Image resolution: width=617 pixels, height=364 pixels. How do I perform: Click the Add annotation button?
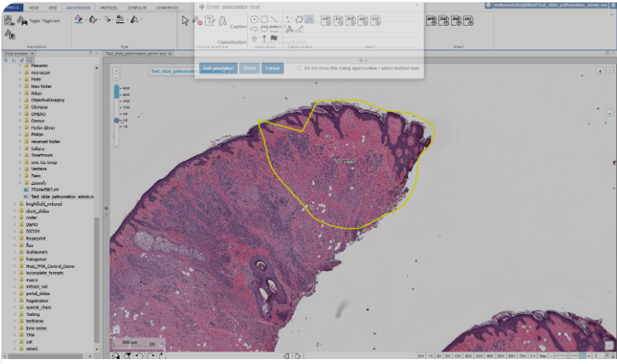pyautogui.click(x=218, y=68)
